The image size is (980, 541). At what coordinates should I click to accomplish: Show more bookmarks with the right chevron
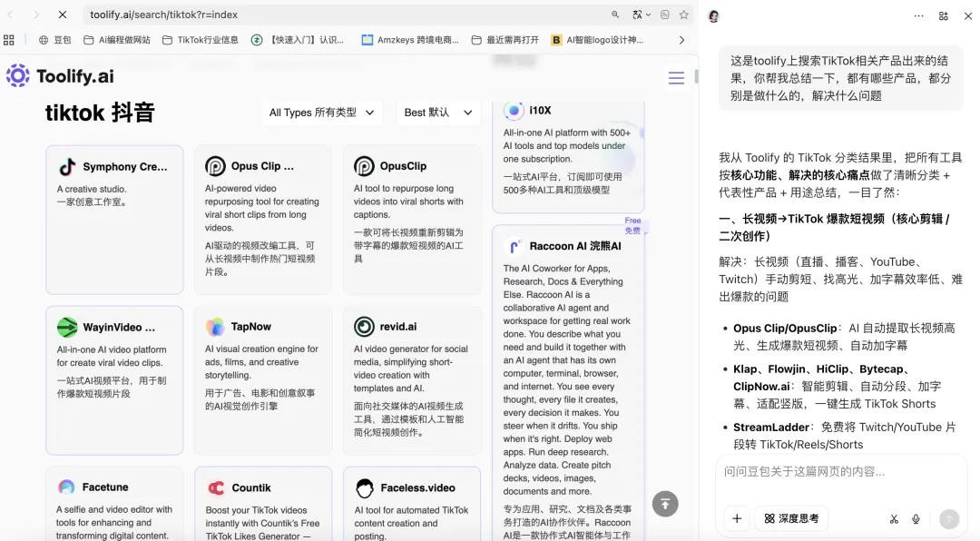pos(681,40)
